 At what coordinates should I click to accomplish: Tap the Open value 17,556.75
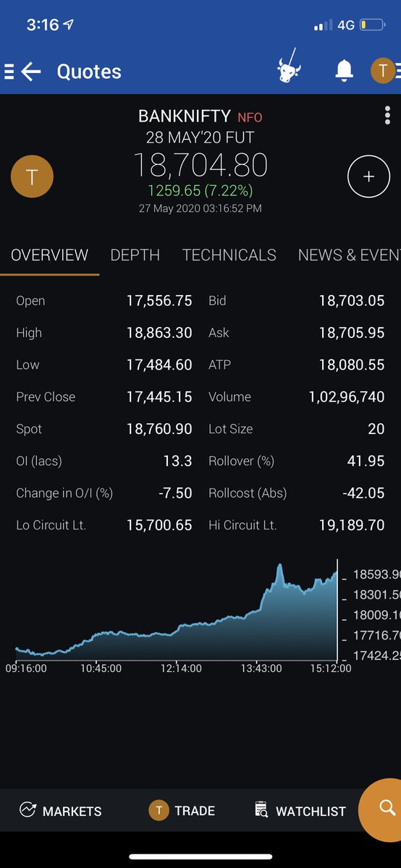click(159, 301)
